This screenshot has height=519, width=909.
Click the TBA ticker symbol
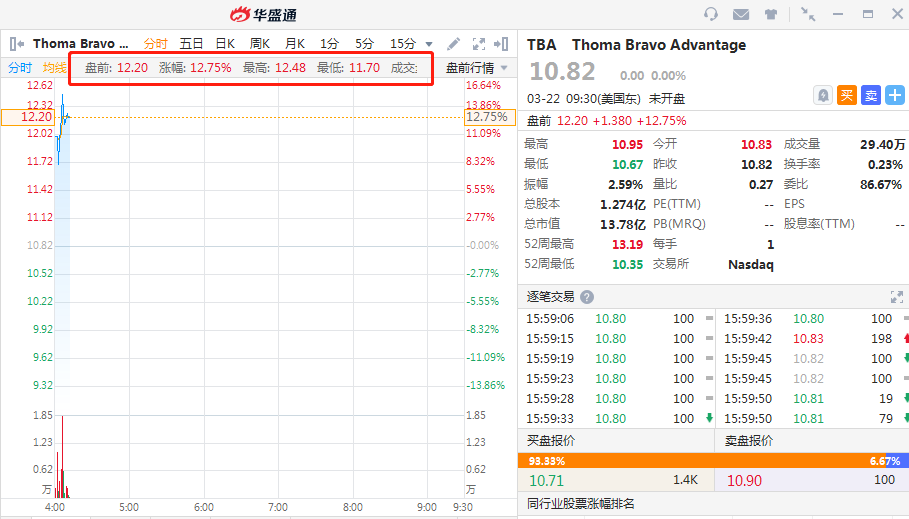click(x=541, y=45)
